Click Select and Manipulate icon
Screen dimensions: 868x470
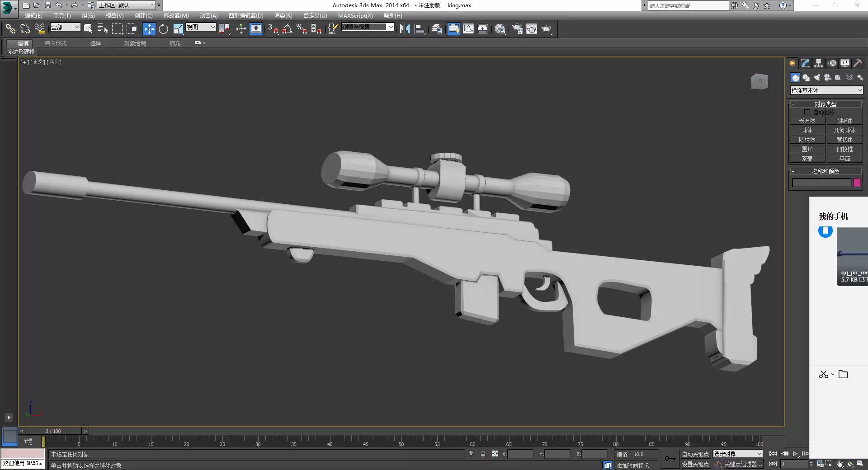pyautogui.click(x=241, y=29)
